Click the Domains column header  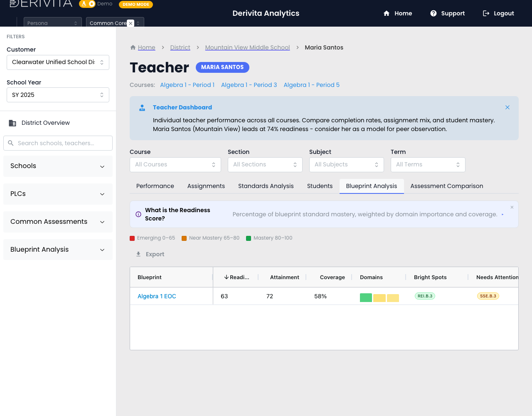coord(372,277)
